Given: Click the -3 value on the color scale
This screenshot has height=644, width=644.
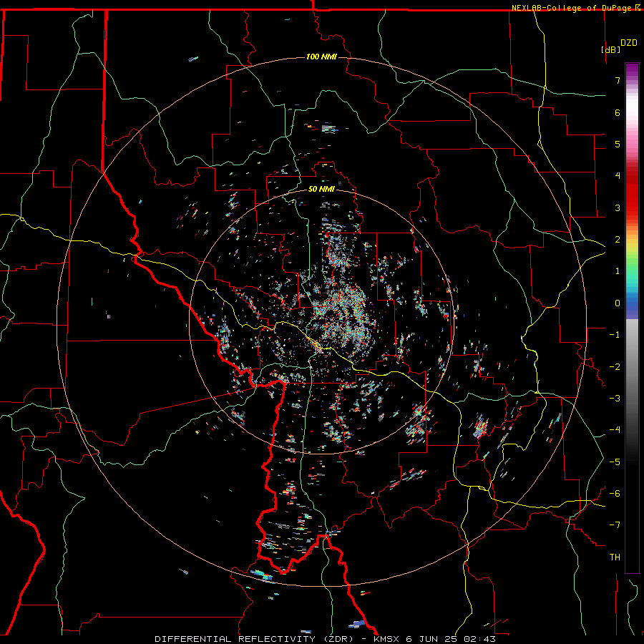Looking at the screenshot, I should [x=615, y=399].
